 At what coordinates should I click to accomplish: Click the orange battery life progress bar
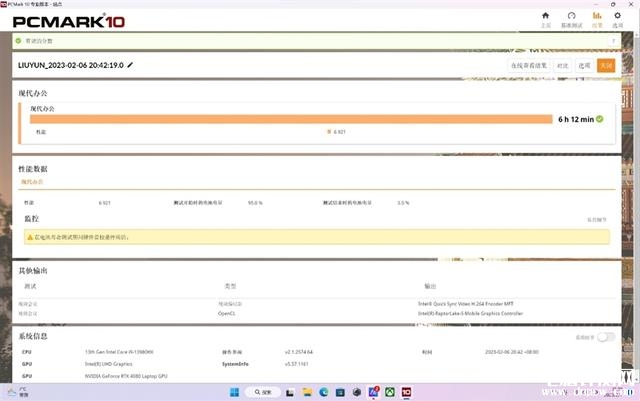click(x=291, y=119)
